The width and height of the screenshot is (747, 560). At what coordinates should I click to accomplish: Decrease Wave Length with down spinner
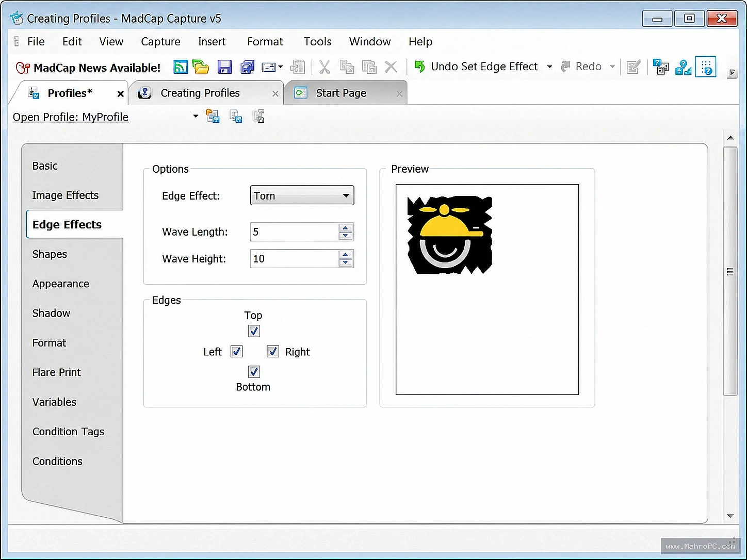(346, 236)
